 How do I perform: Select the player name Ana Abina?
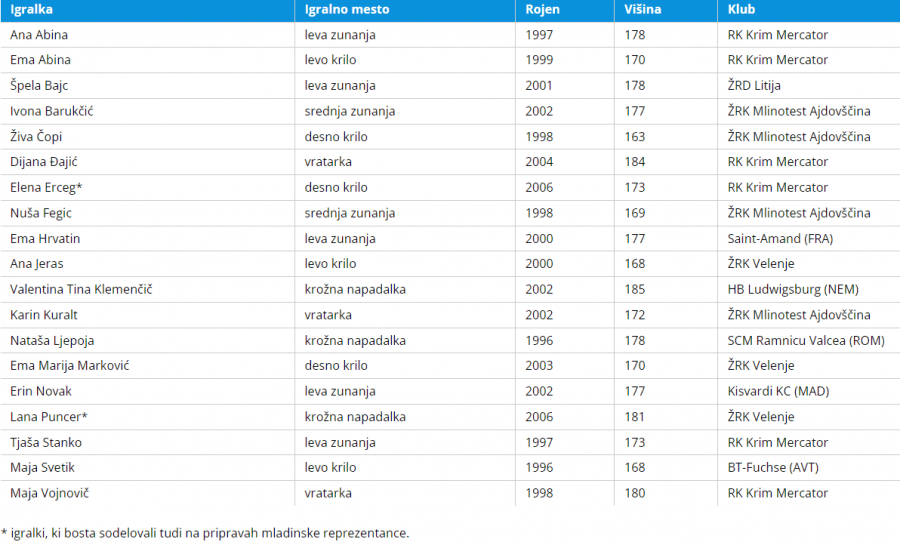[39, 35]
